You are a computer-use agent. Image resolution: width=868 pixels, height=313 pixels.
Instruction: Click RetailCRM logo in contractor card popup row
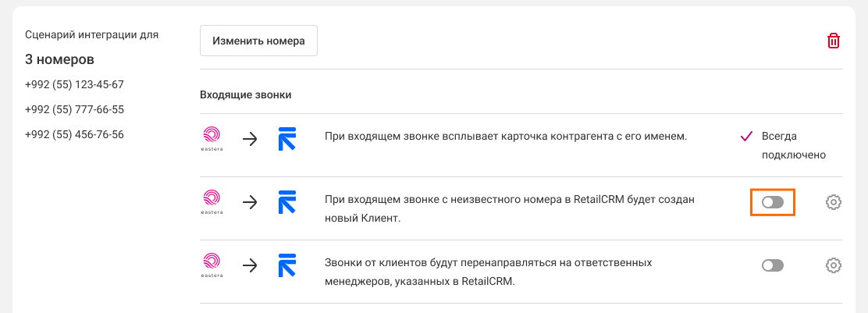pos(288,140)
